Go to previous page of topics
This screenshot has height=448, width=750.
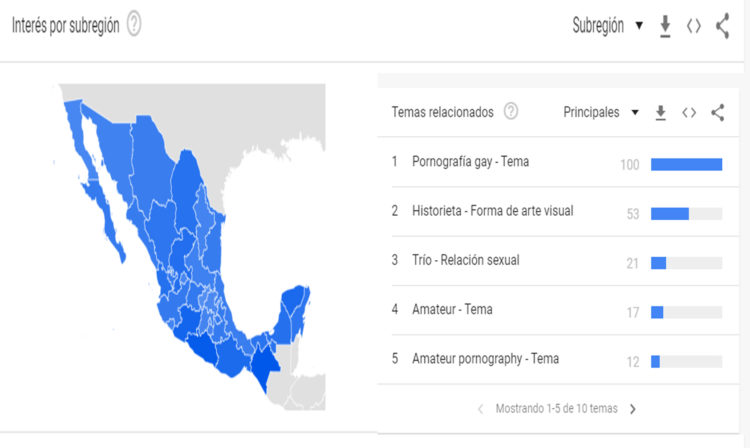click(481, 409)
